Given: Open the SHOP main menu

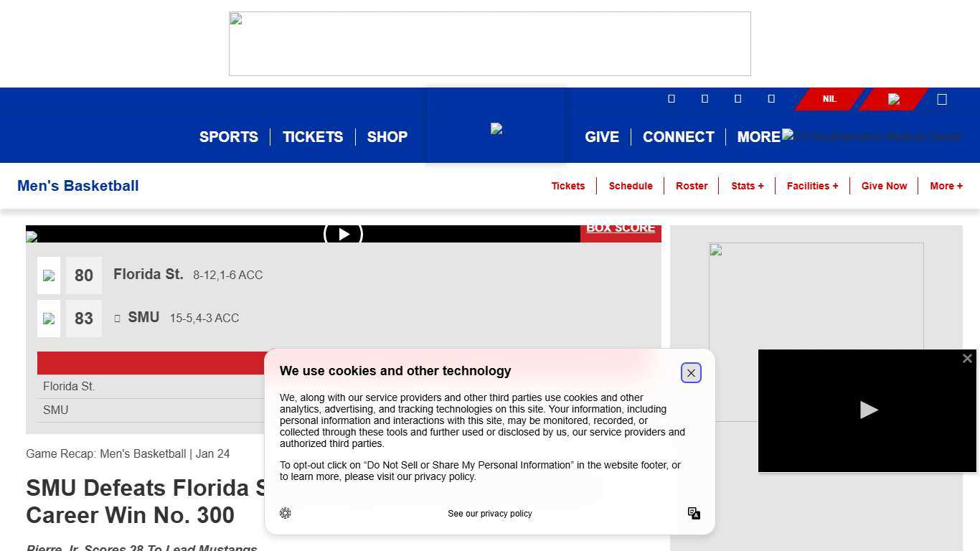Looking at the screenshot, I should pos(387,137).
